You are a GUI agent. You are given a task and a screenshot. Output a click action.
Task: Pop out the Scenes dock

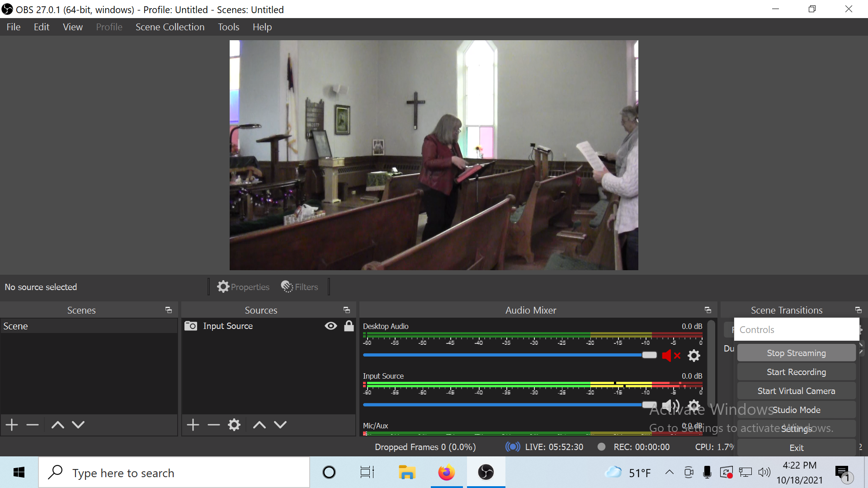tap(169, 310)
